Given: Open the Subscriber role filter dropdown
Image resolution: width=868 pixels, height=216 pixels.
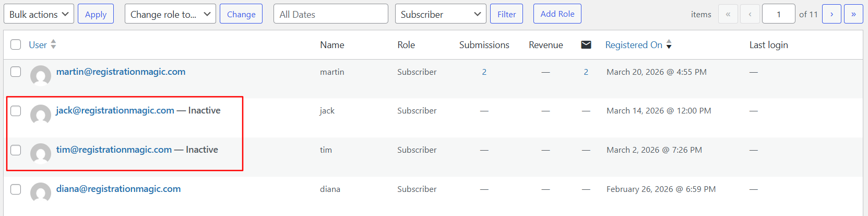Looking at the screenshot, I should pyautogui.click(x=441, y=14).
